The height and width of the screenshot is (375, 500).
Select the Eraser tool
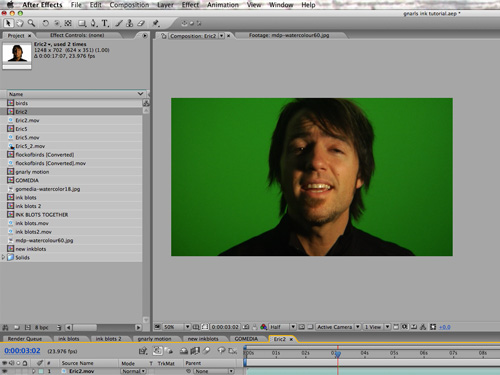141,23
